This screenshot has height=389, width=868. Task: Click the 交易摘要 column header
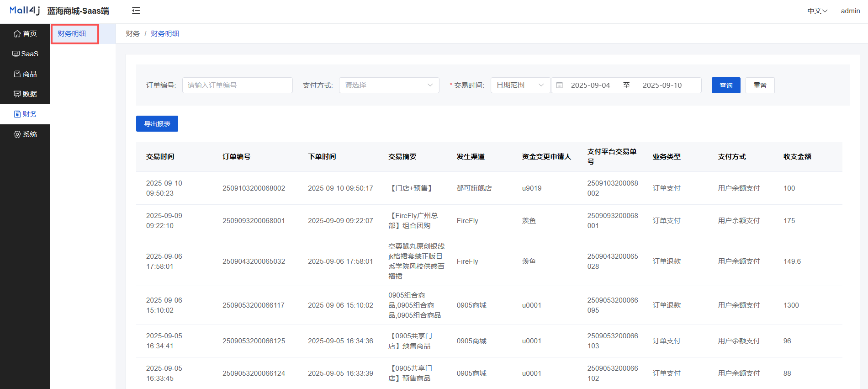(x=402, y=157)
